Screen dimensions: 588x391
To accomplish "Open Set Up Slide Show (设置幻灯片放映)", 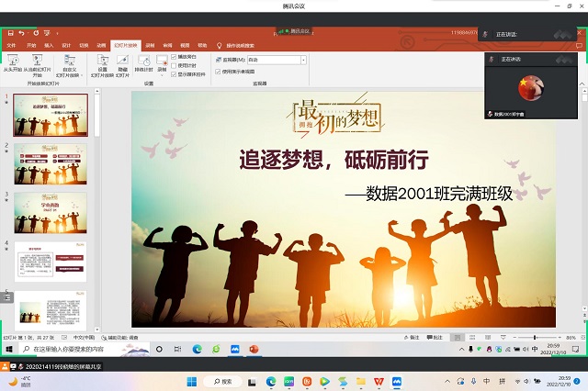I will (x=102, y=66).
